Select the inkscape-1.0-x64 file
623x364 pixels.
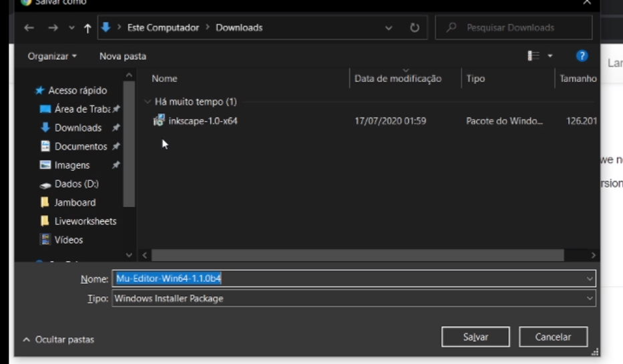[202, 121]
